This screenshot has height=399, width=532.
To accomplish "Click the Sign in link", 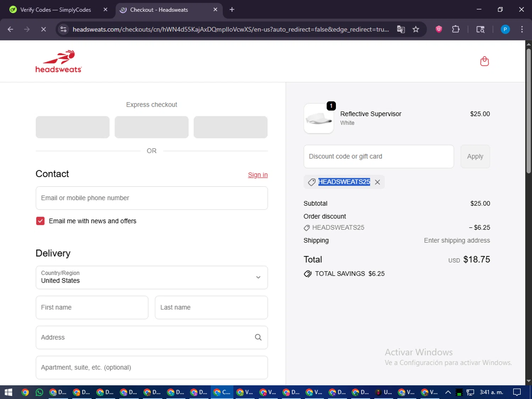I will 258,175.
